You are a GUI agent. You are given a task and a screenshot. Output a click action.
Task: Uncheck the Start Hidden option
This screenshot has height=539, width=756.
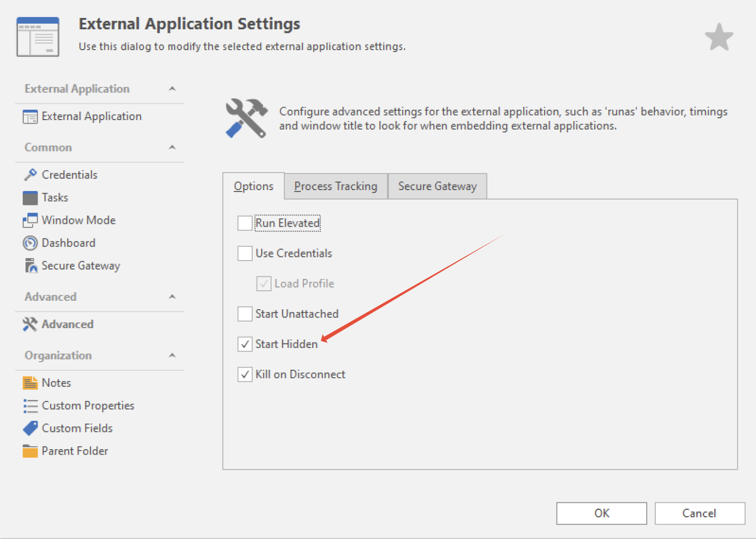[x=245, y=344]
